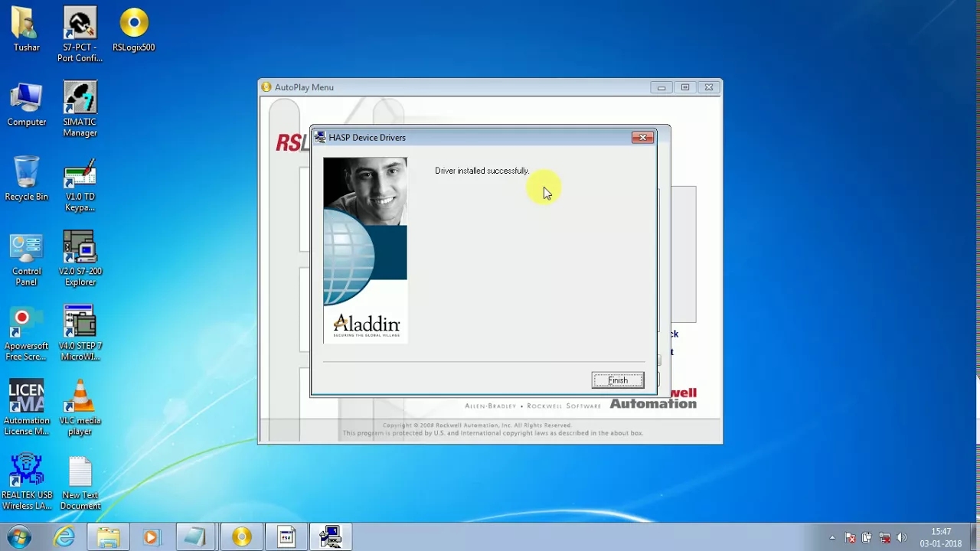The width and height of the screenshot is (980, 551).
Task: Select the New Text Document file
Action: pos(80,483)
